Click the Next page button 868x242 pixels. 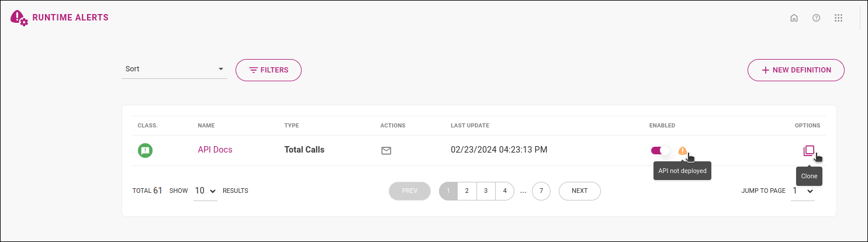579,191
